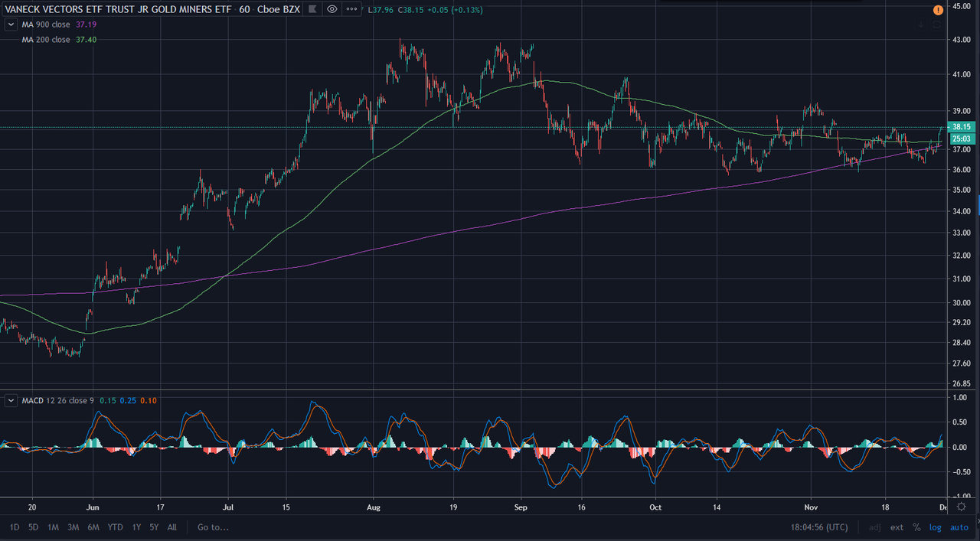
Task: Click the low value L37.96
Action: coord(380,10)
